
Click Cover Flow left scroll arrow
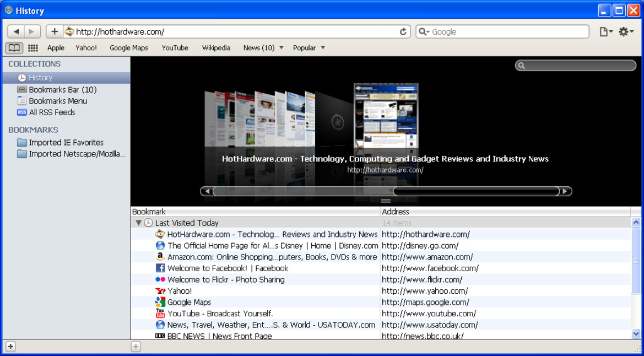pos(207,191)
